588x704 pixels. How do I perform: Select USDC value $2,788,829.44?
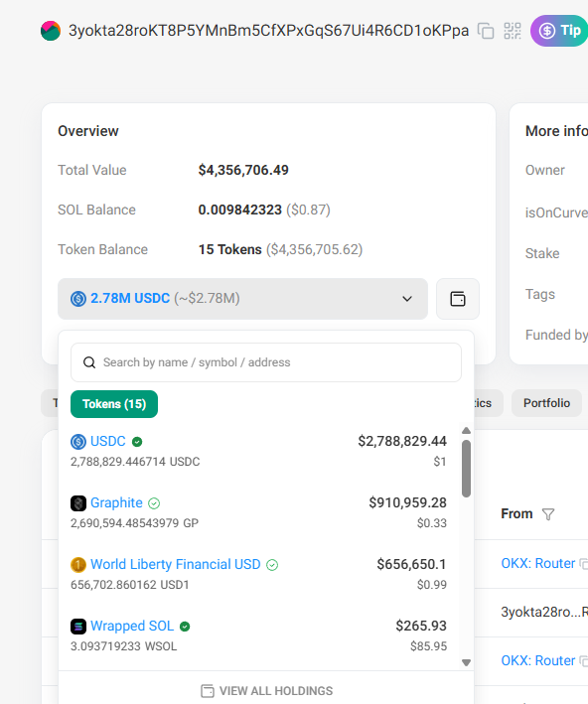coord(402,441)
